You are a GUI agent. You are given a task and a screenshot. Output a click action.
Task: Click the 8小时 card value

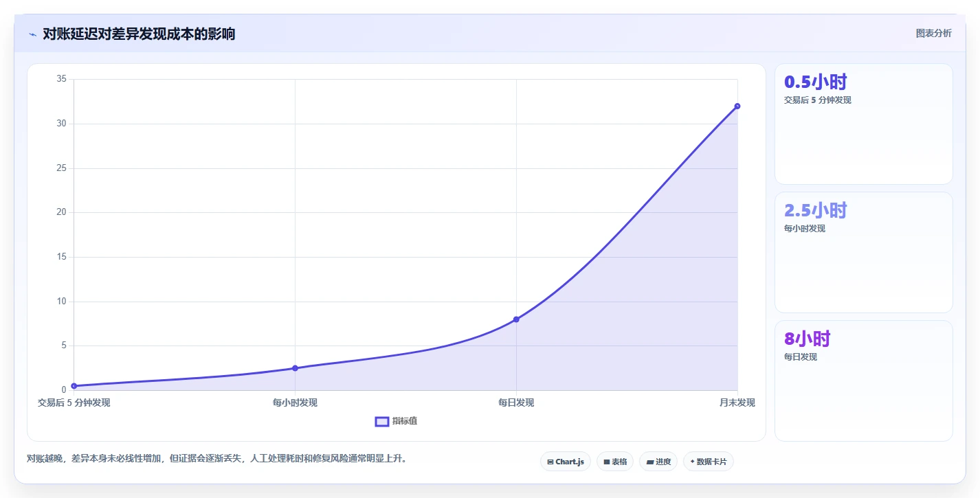pyautogui.click(x=808, y=339)
